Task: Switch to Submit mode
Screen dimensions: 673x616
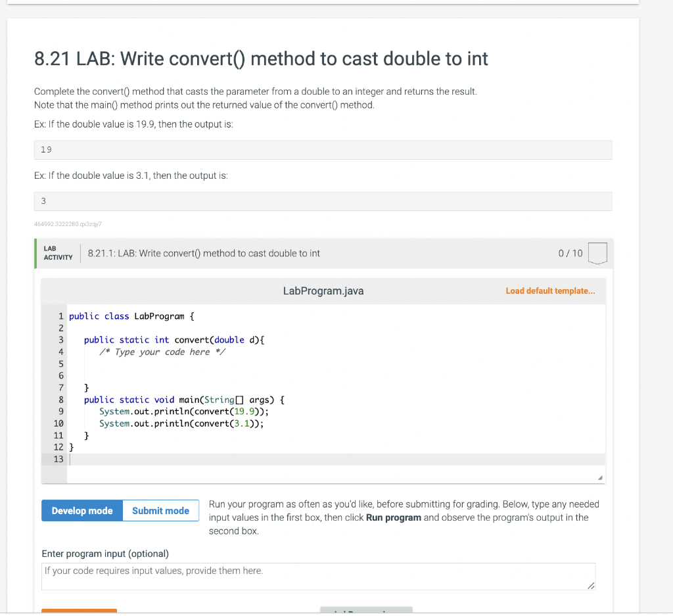Action: (160, 510)
